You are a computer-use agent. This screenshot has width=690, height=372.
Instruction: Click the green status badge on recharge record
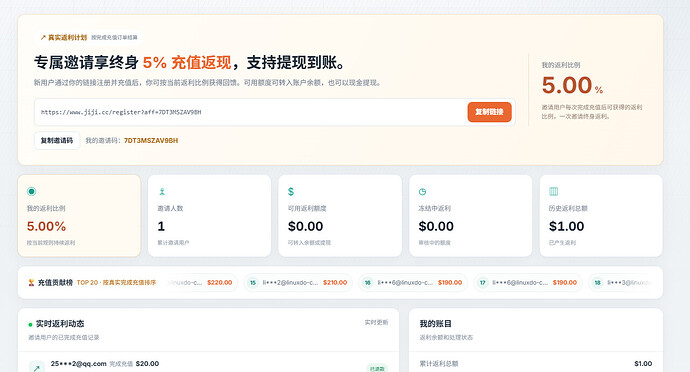(x=377, y=368)
